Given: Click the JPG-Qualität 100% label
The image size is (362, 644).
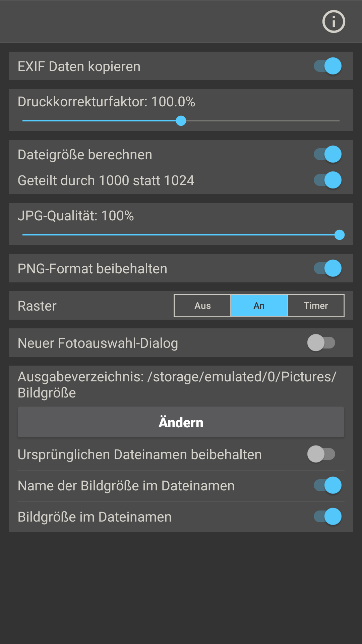Looking at the screenshot, I should click(x=76, y=216).
